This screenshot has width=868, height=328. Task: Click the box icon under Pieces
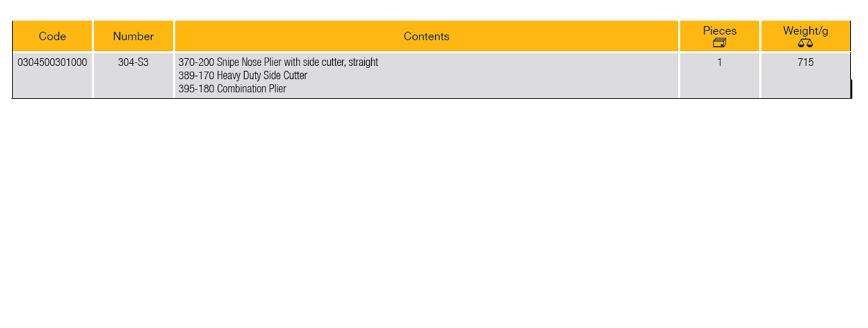click(x=720, y=43)
